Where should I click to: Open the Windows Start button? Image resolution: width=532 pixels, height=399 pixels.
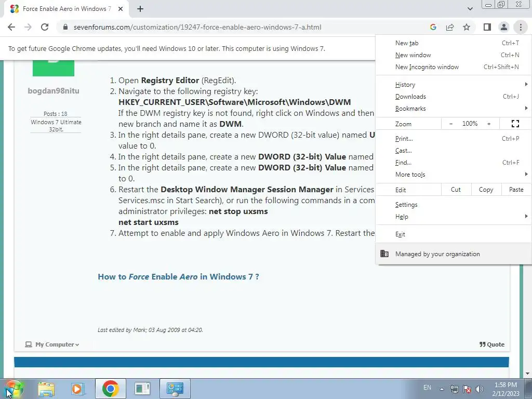pos(14,389)
